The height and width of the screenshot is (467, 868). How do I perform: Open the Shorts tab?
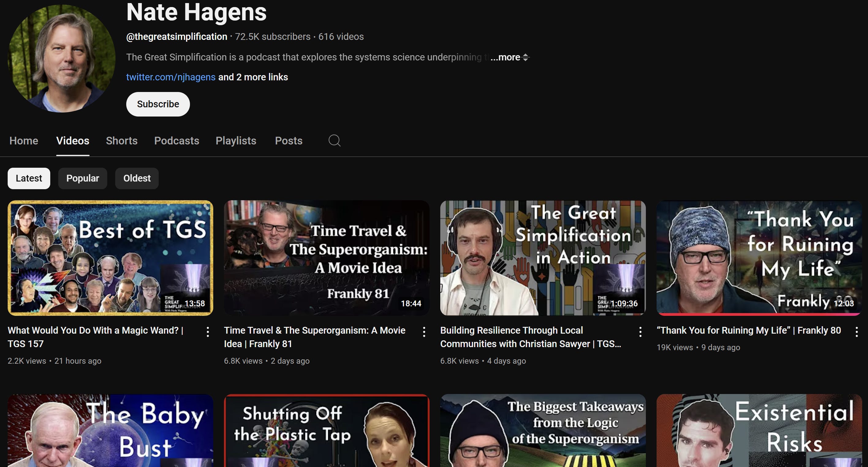tap(122, 141)
